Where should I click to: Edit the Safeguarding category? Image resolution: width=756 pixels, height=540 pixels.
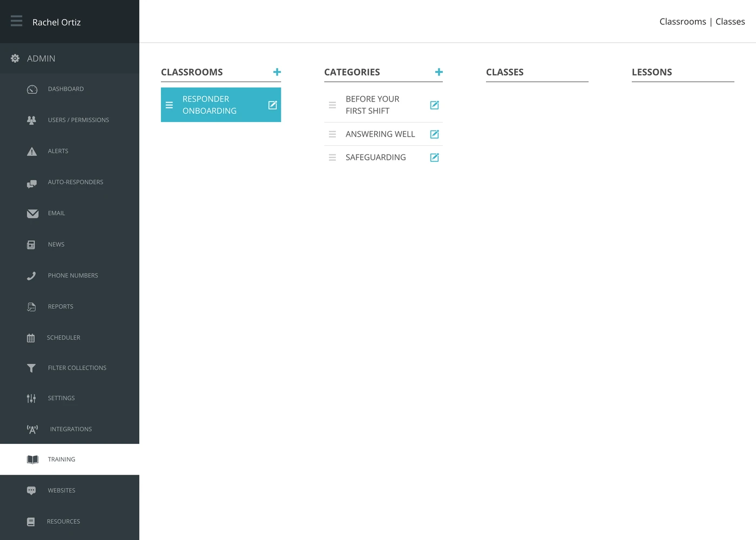pyautogui.click(x=434, y=157)
